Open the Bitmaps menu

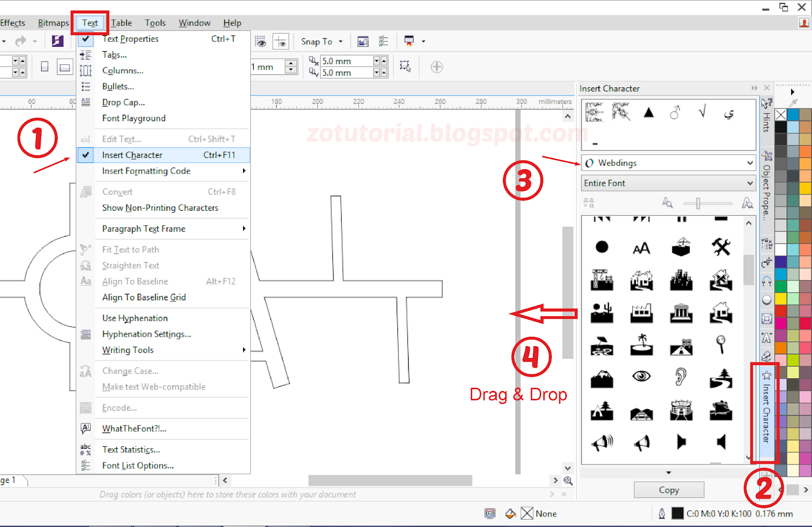pyautogui.click(x=53, y=23)
